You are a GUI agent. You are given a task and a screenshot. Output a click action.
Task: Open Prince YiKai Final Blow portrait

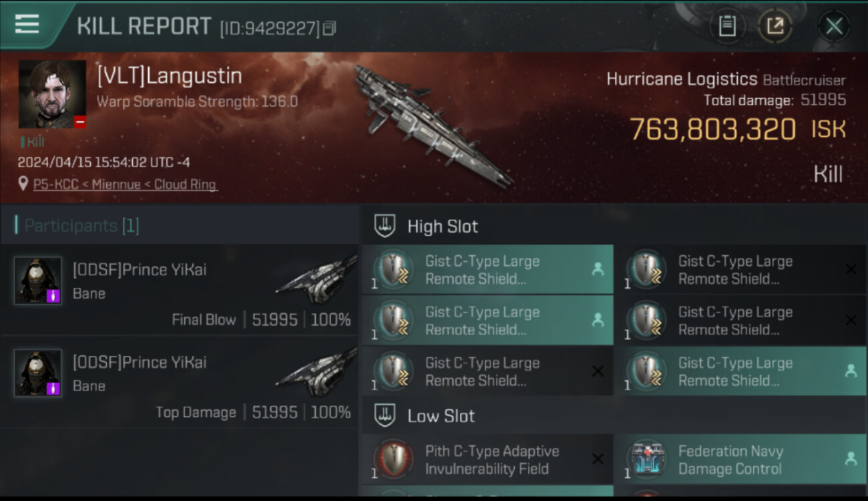(38, 281)
